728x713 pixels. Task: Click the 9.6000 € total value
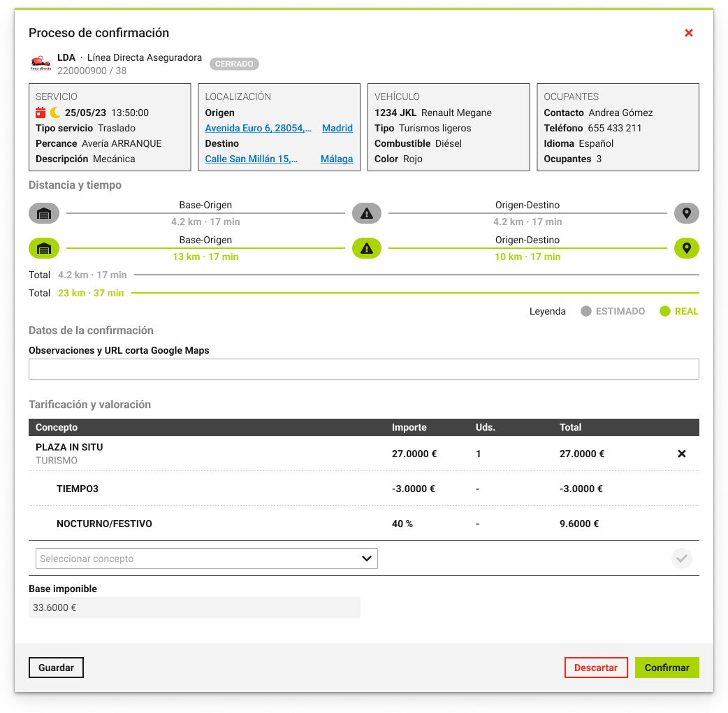579,524
